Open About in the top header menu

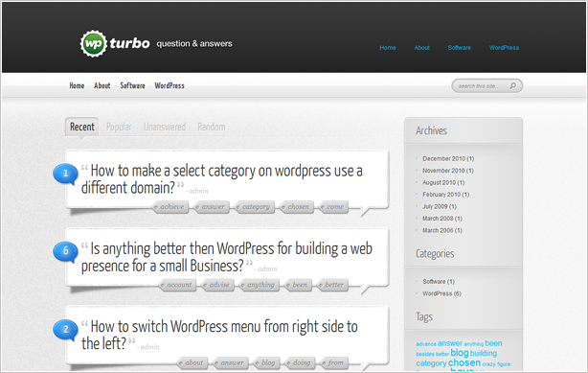point(422,48)
